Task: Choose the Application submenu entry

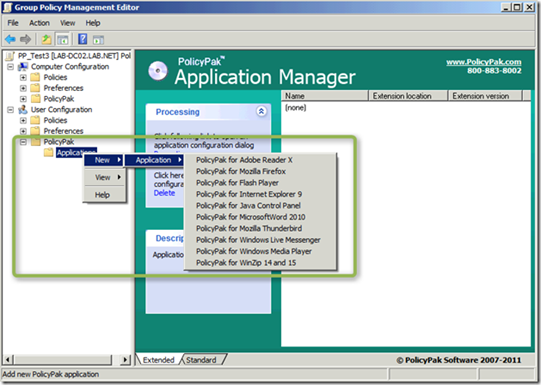Action: 154,160
